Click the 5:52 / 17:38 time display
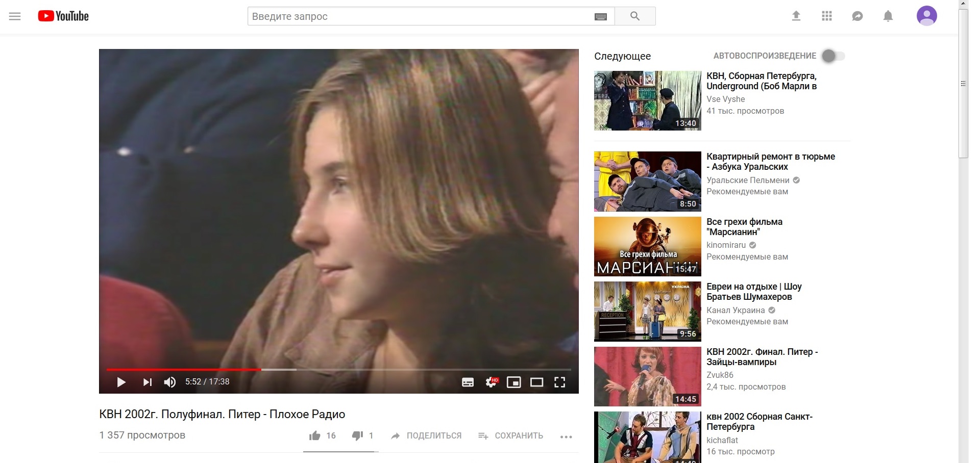 click(x=207, y=381)
